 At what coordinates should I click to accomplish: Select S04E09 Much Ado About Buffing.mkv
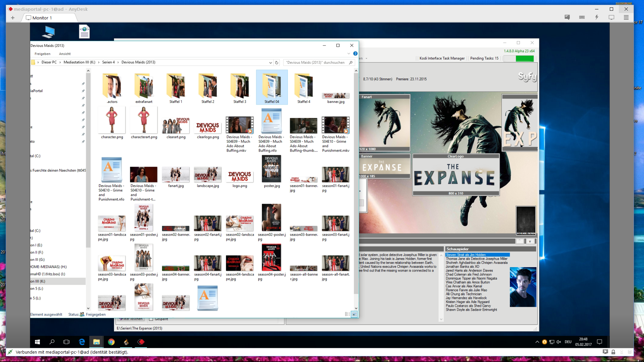click(240, 134)
